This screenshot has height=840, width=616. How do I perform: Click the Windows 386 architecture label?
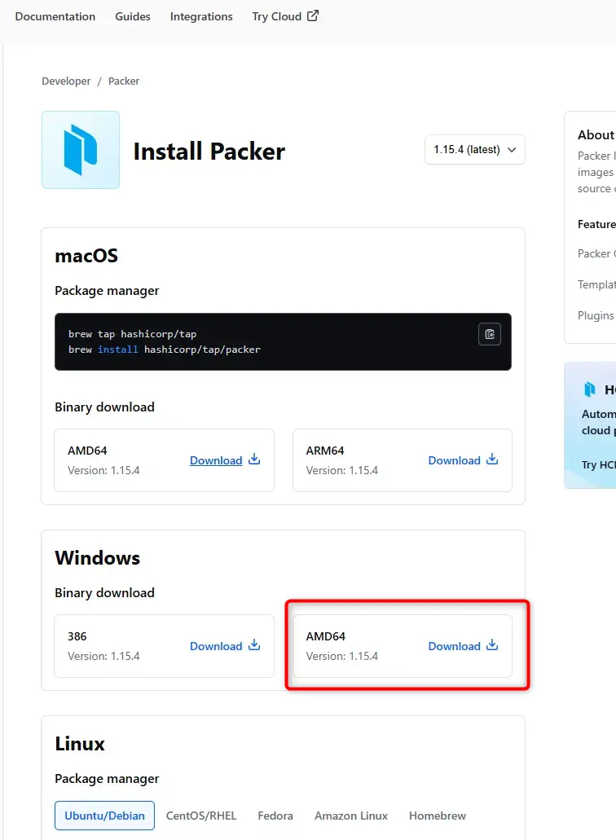(x=77, y=636)
